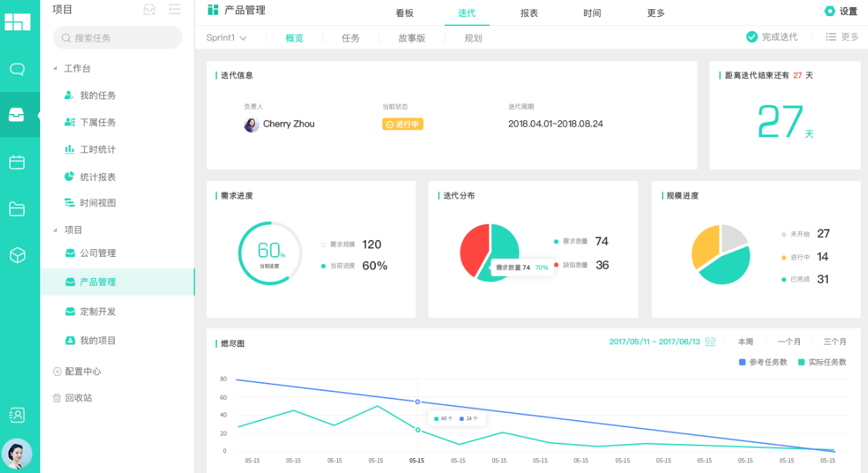Open the burndown date range calendar icon
Viewport: 868px width, 473px height.
pos(710,342)
